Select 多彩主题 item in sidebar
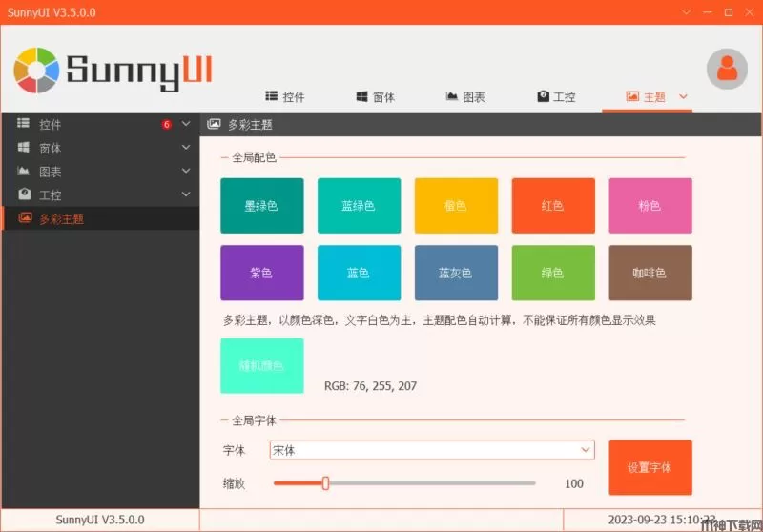Image resolution: width=763 pixels, height=532 pixels. (x=62, y=218)
